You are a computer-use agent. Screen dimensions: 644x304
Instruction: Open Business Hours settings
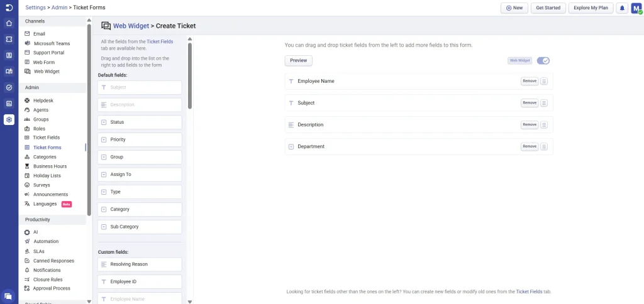(x=50, y=166)
